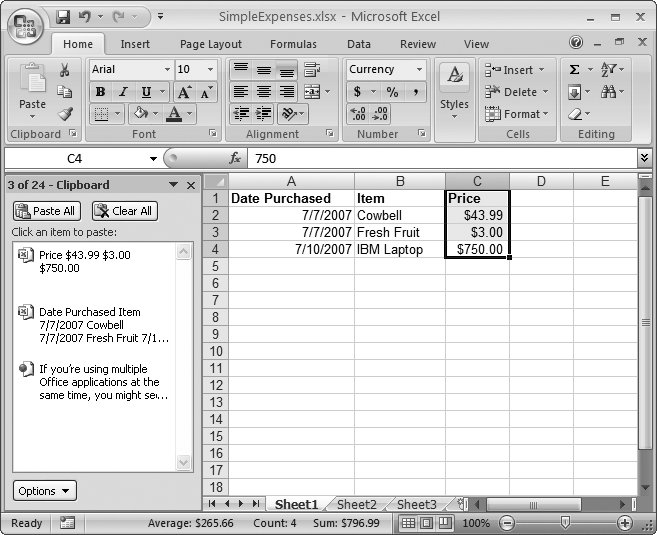Click the Copy icon in Clipboard group
Viewport: 657px width, 535px height.
point(65,92)
